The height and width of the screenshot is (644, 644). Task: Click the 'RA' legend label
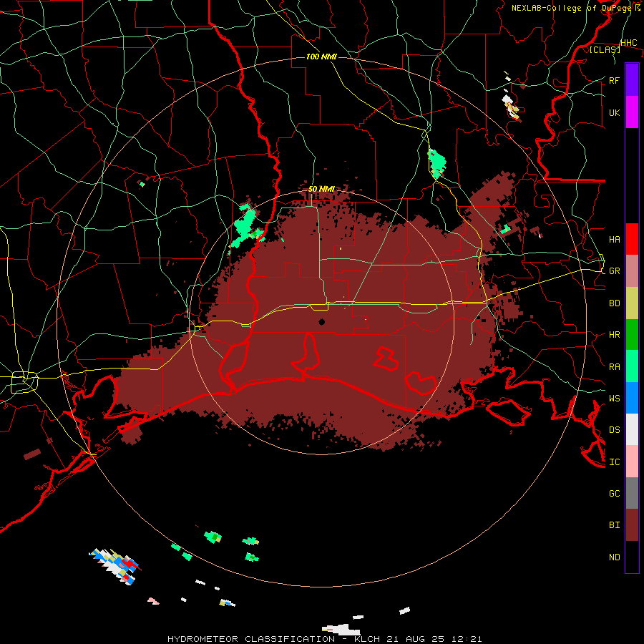pos(614,367)
